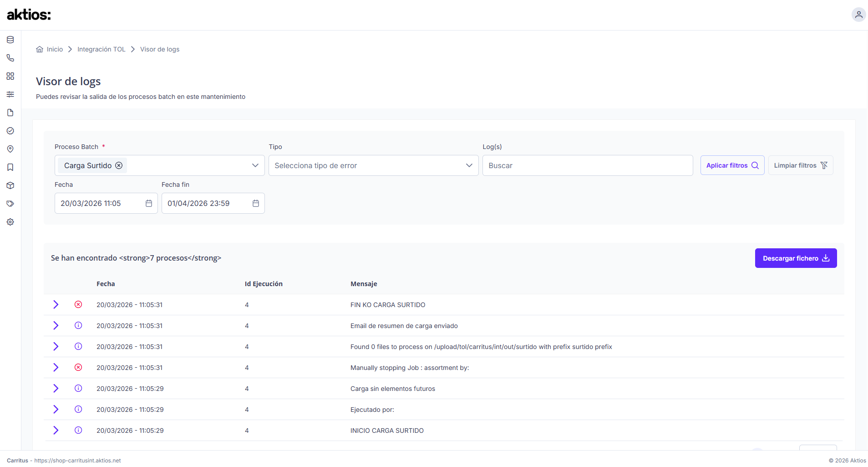Click the Fecha start date field
Viewport: 868px width, 467px height.
click(x=106, y=203)
